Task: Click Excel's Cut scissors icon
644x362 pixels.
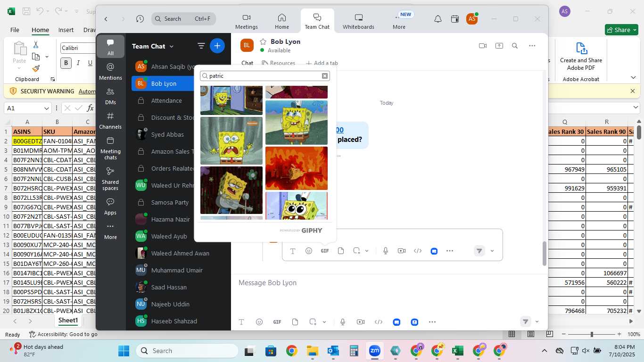Action: [35, 44]
